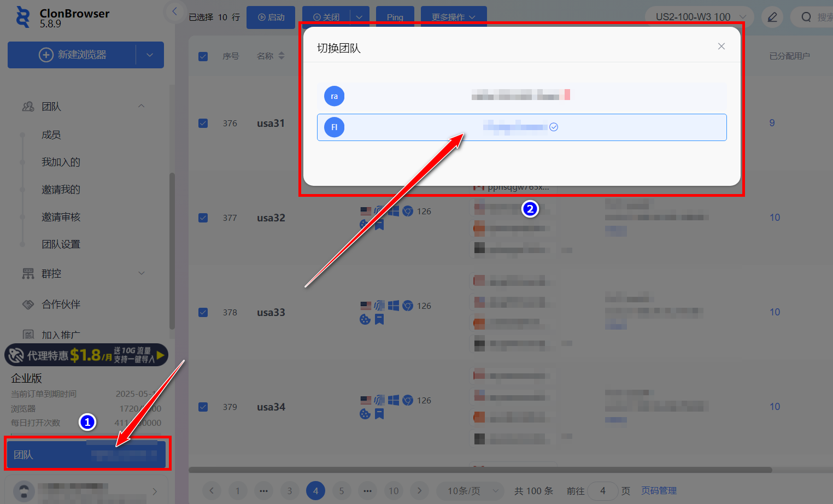Click the fingerprint icon in usa34 row
This screenshot has height=504, width=833.
point(379,400)
